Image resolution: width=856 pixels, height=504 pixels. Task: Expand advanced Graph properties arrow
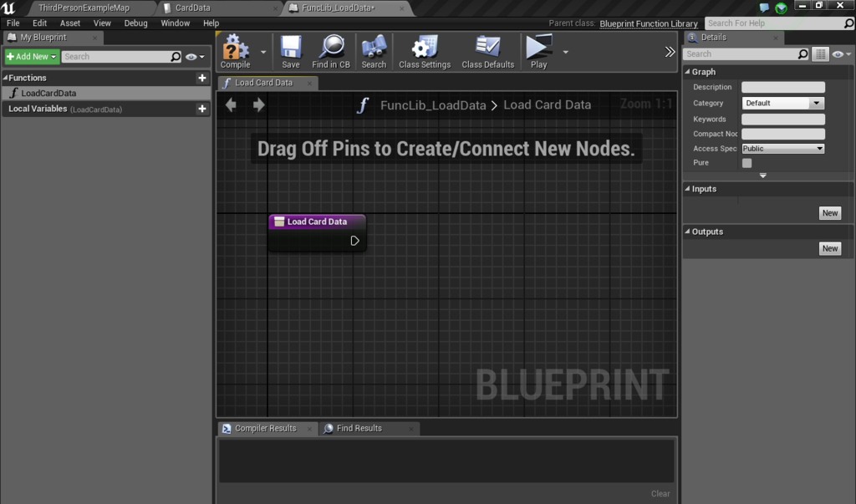[x=763, y=176]
